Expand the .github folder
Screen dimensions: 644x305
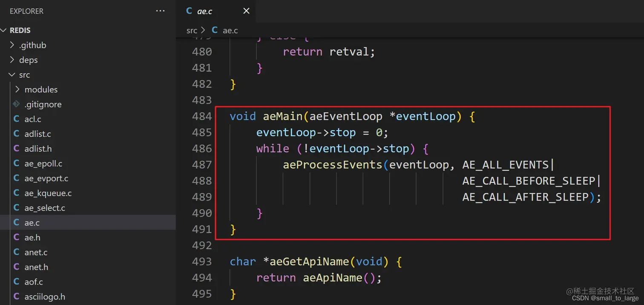tap(88, 45)
